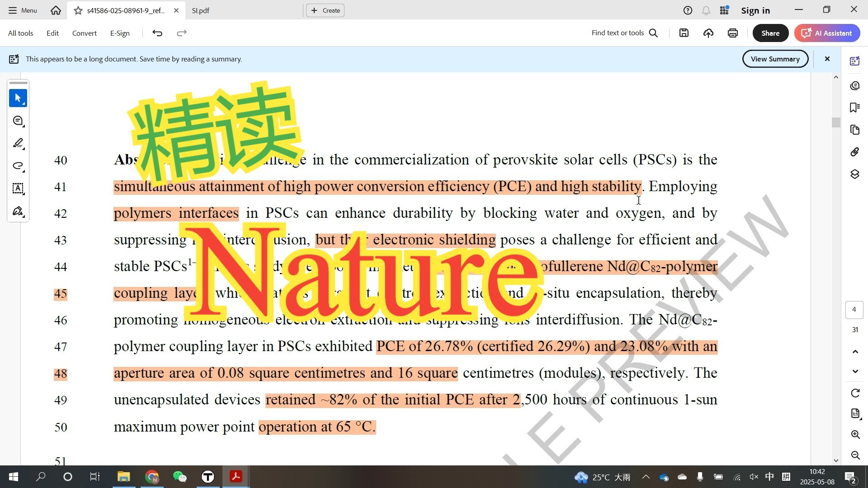Viewport: 868px width, 488px height.
Task: Open File Explorer from taskbar
Action: (x=123, y=477)
